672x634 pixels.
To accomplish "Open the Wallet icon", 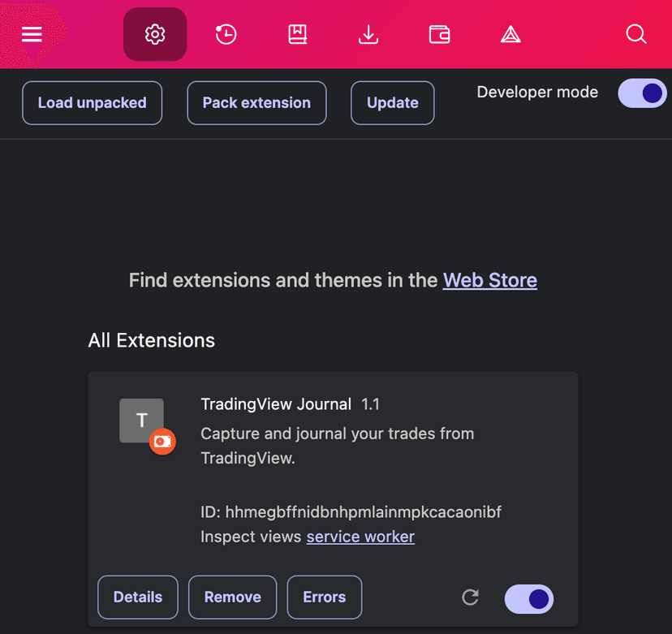I will coord(439,34).
